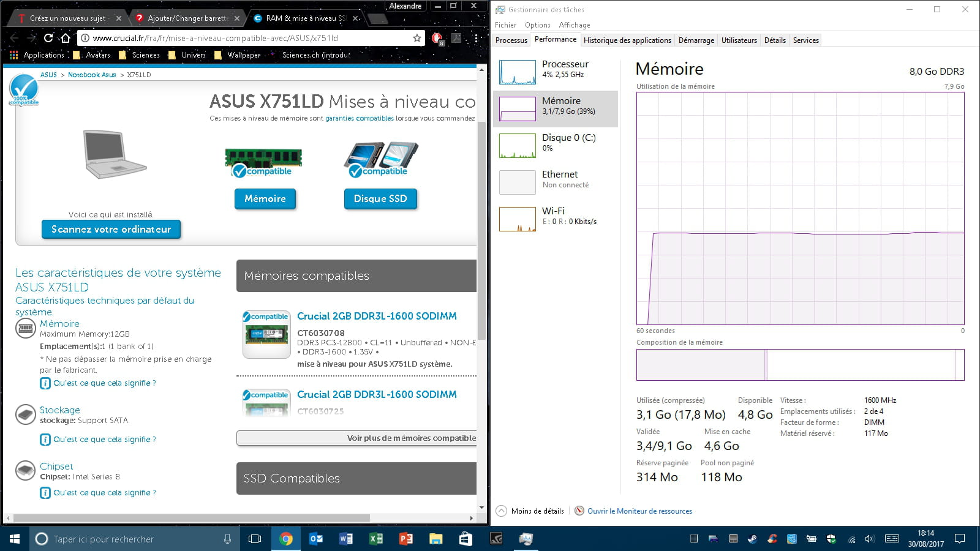Open the Wallpaper bookmarks folder

[237, 55]
